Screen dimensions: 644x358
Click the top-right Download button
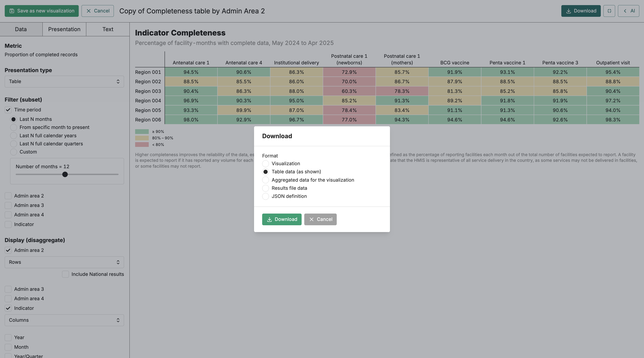coord(581,11)
